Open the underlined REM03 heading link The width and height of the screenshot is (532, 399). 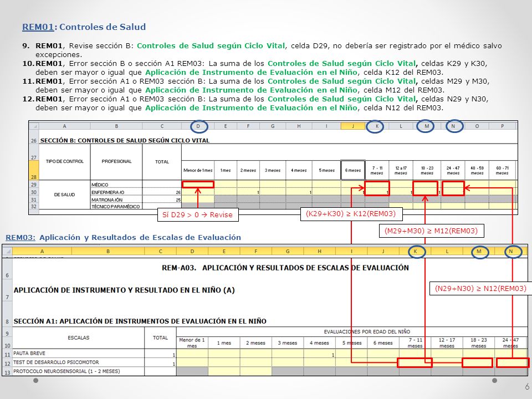(x=21, y=238)
